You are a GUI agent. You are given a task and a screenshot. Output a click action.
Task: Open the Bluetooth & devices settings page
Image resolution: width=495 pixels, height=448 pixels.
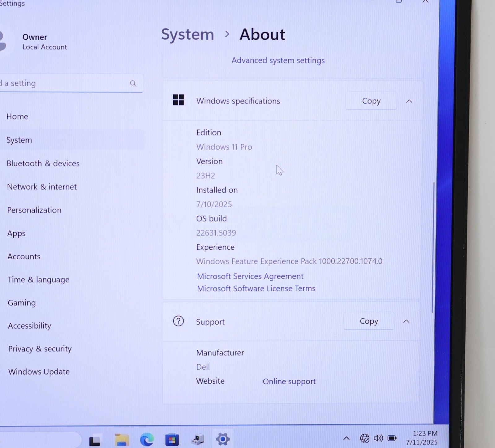(x=43, y=163)
